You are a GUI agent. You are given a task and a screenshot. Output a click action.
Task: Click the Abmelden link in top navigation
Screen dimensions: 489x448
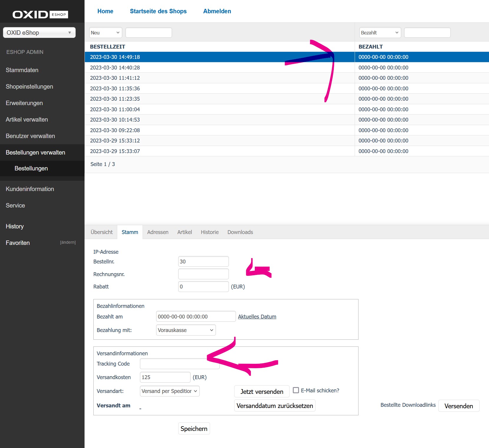point(217,11)
